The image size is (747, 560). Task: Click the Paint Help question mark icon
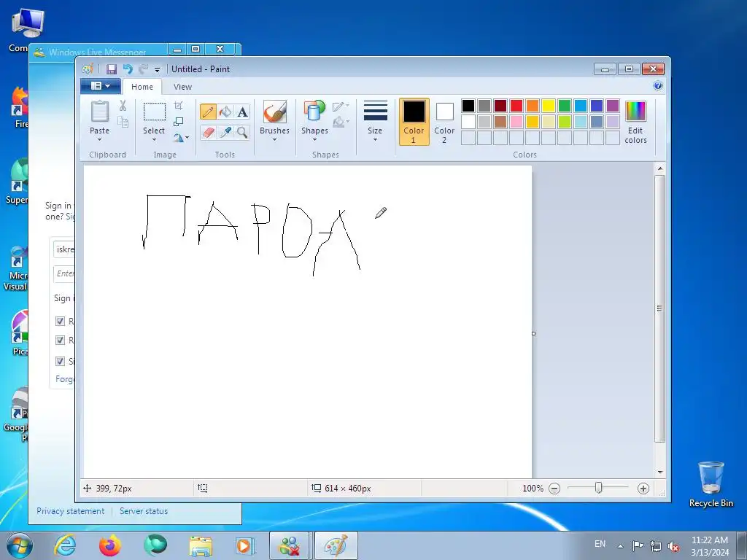click(658, 86)
